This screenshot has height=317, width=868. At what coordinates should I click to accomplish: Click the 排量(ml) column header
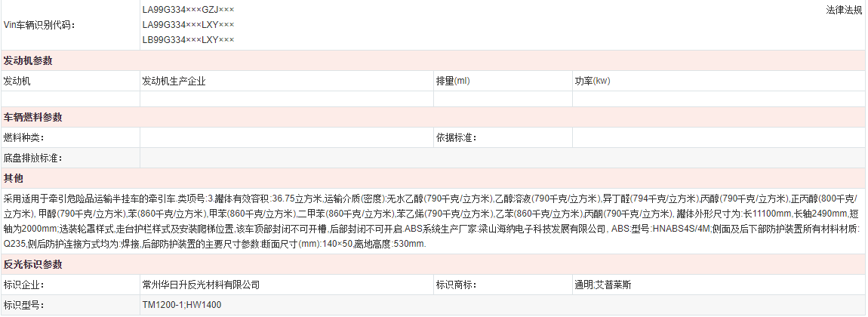[x=453, y=81]
